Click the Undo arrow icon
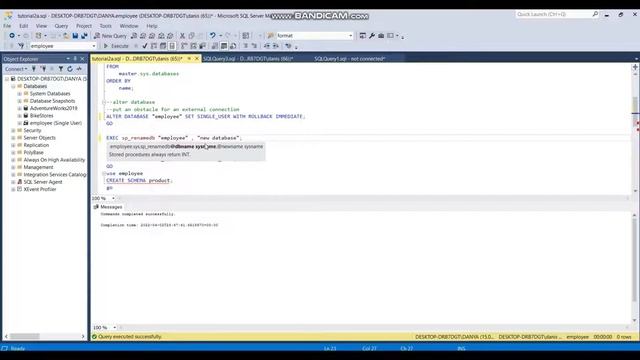The width and height of the screenshot is (640, 360). point(213,36)
